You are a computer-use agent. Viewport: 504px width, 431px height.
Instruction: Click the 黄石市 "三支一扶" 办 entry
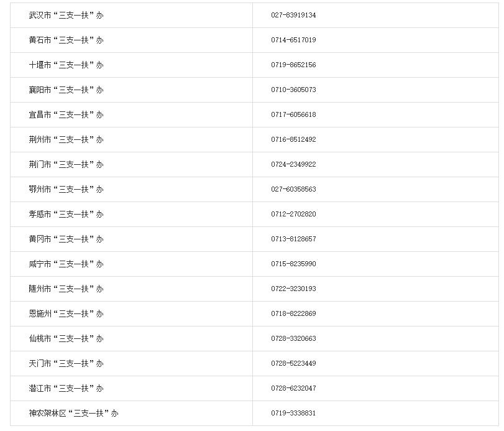(x=66, y=40)
